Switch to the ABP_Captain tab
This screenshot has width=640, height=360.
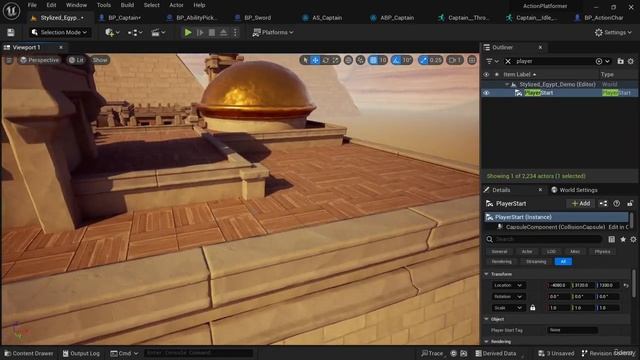(x=397, y=18)
